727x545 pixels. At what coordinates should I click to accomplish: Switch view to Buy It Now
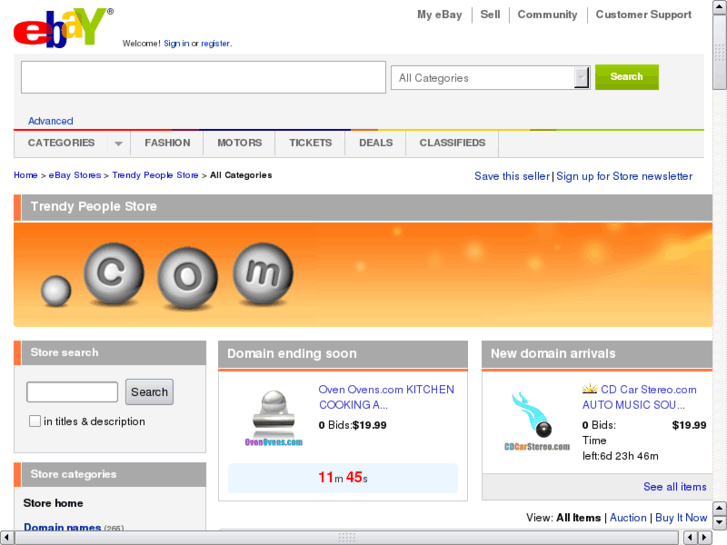[x=681, y=518]
